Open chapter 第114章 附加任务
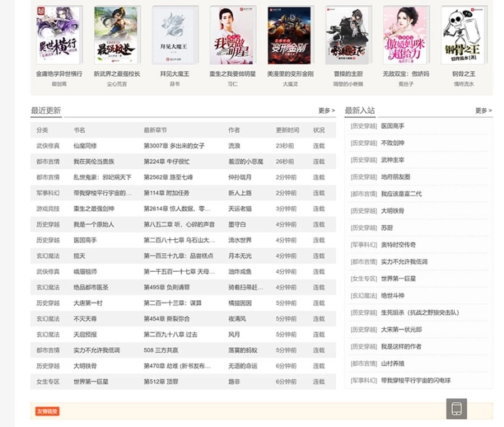Screen dimensions: 504x427 click(x=166, y=193)
